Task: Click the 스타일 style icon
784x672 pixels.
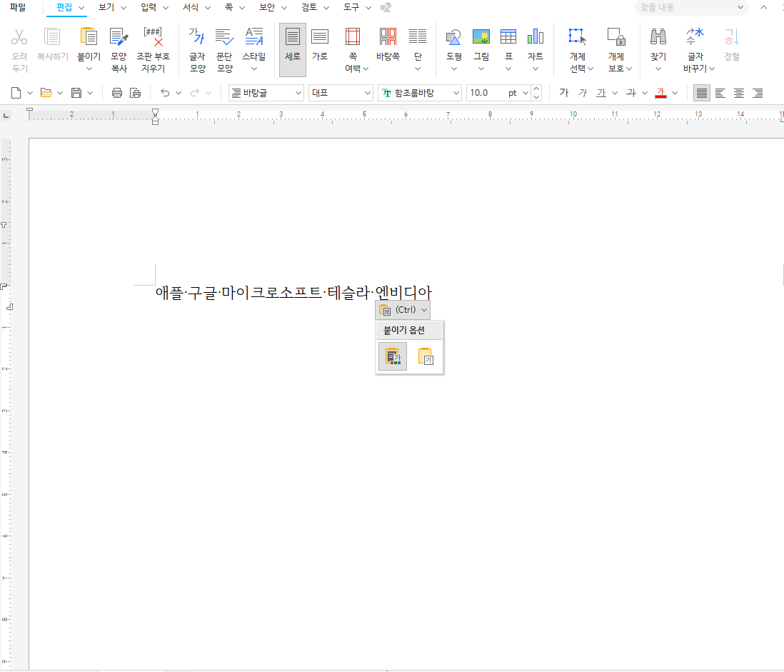Action: click(x=254, y=36)
